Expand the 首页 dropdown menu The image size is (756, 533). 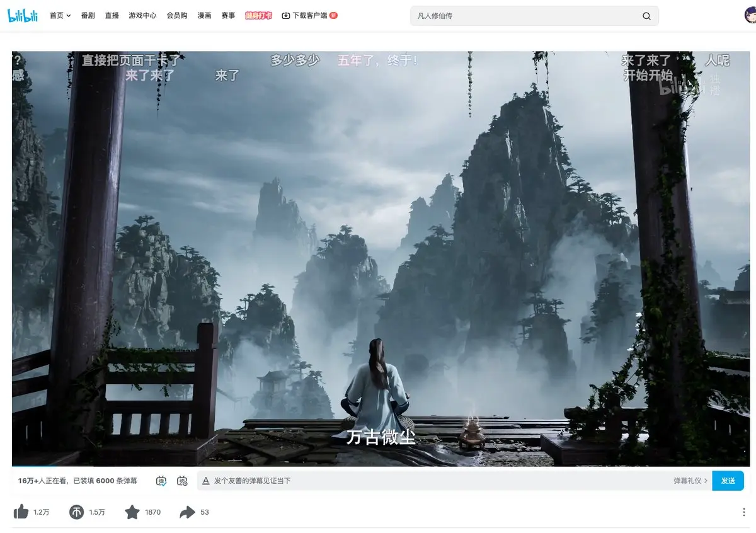click(60, 16)
